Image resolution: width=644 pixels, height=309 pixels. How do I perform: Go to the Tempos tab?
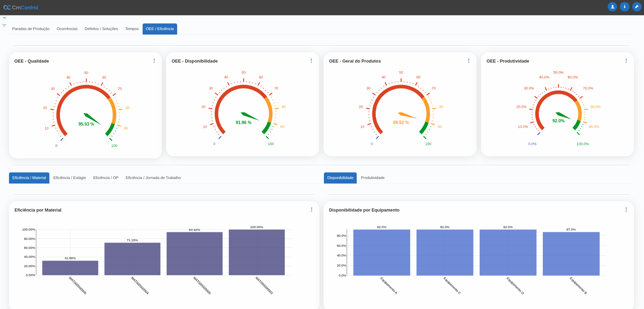[132, 29]
